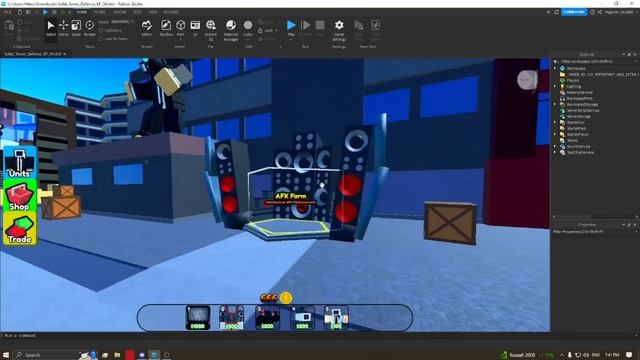The image size is (640, 360).
Task: Click the taskbar clock
Action: 611,355
